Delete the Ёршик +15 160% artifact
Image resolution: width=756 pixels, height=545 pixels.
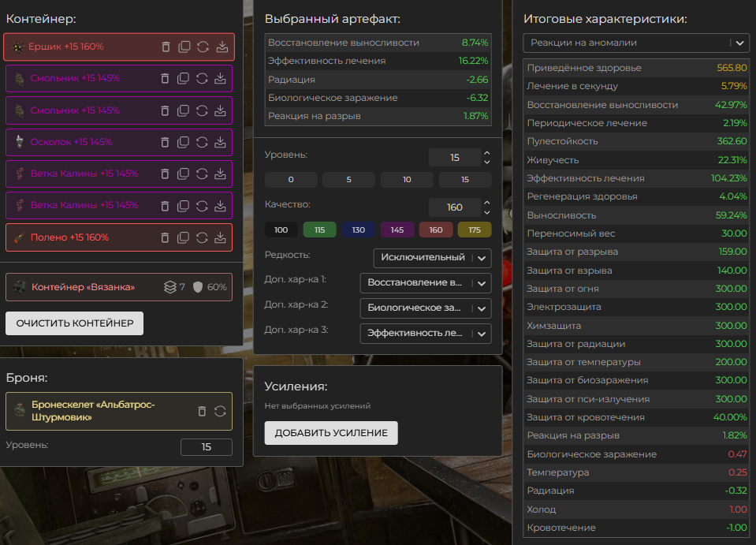[166, 47]
